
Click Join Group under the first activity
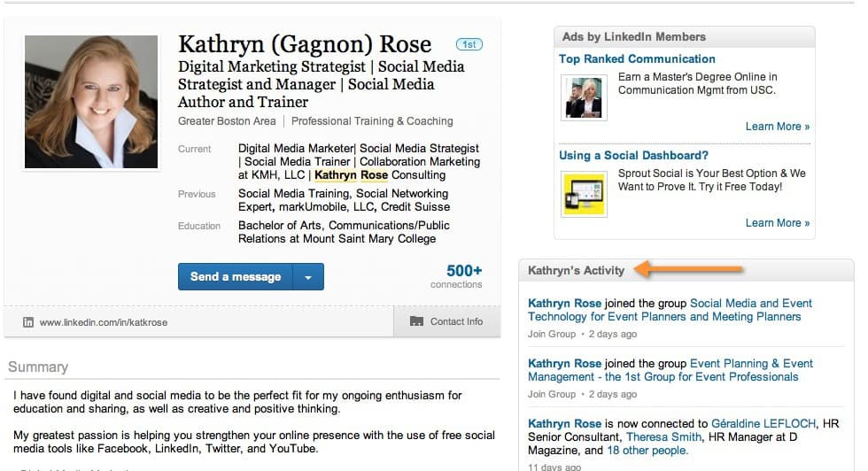point(551,334)
